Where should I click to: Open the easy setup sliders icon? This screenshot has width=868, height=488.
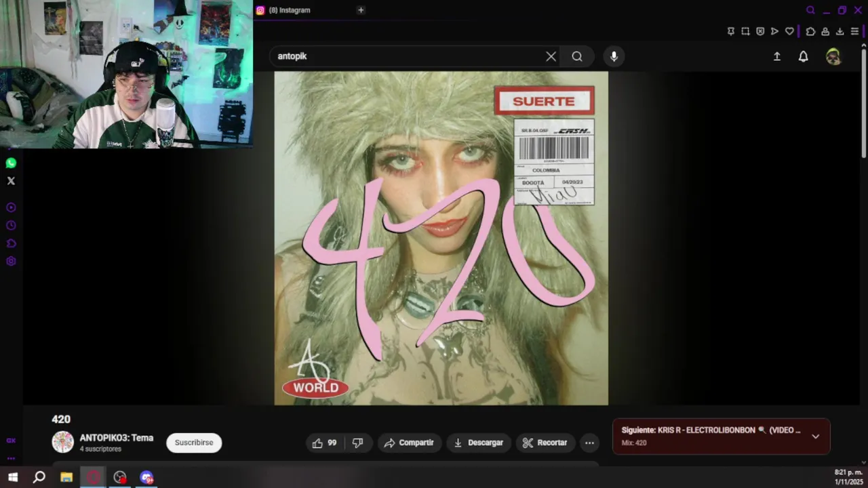(854, 31)
